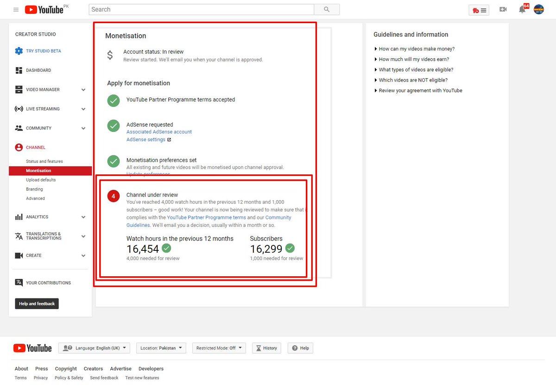Image resolution: width=556 pixels, height=392 pixels.
Task: Select Status and features under Channel
Action: 44,162
